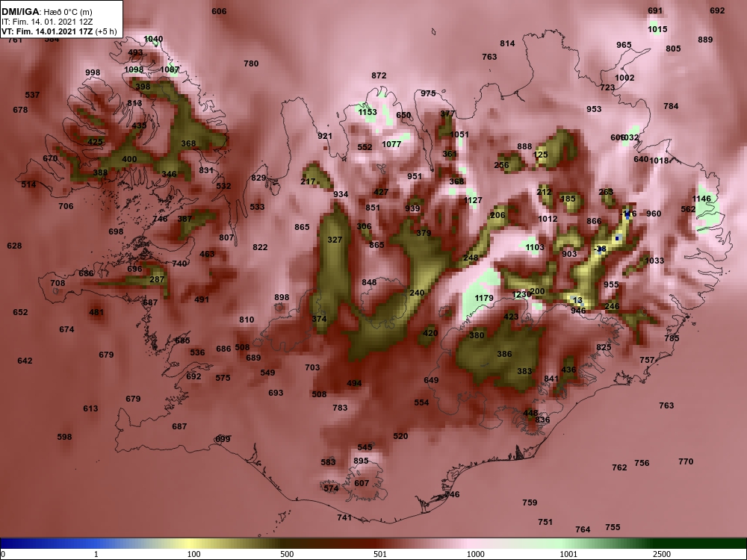Image resolution: width=747 pixels, height=560 pixels.
Task: Click the legend label '1000'
Action: point(475,554)
